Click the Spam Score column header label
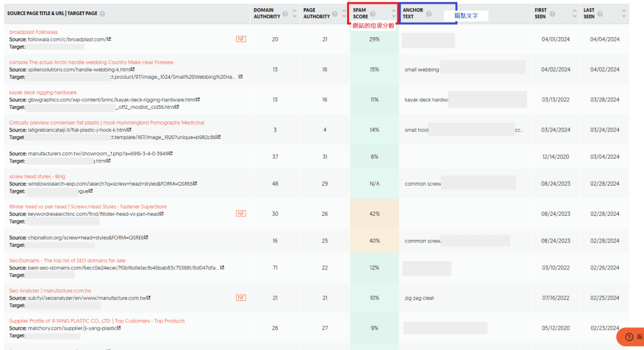Image resolution: width=644 pixels, height=350 pixels. click(360, 13)
